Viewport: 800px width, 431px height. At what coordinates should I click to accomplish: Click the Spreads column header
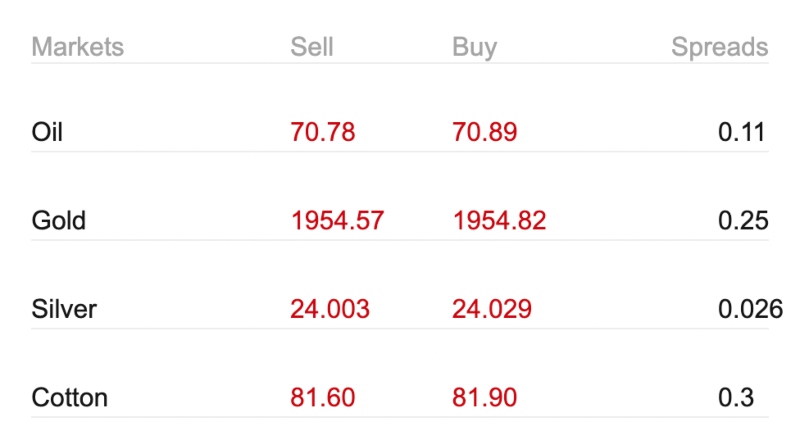[719, 48]
